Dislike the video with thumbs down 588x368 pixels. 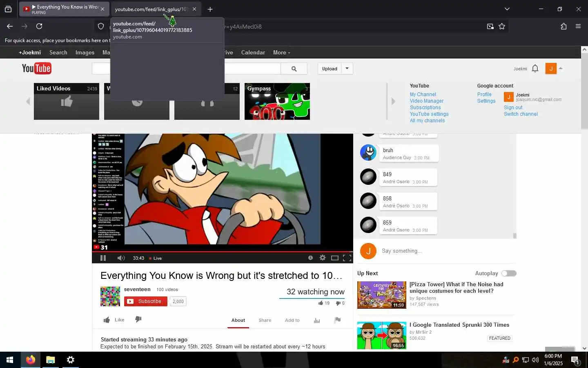pos(138,319)
